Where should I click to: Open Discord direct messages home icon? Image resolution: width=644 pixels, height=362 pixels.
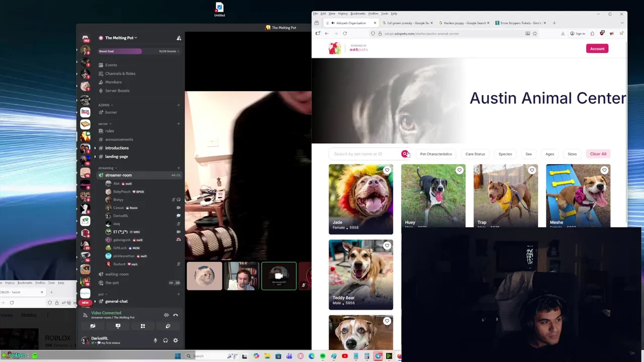pyautogui.click(x=85, y=38)
